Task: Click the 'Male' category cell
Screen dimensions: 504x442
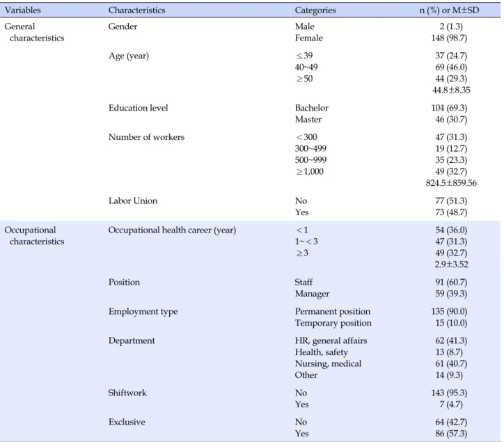Action: pyautogui.click(x=304, y=26)
